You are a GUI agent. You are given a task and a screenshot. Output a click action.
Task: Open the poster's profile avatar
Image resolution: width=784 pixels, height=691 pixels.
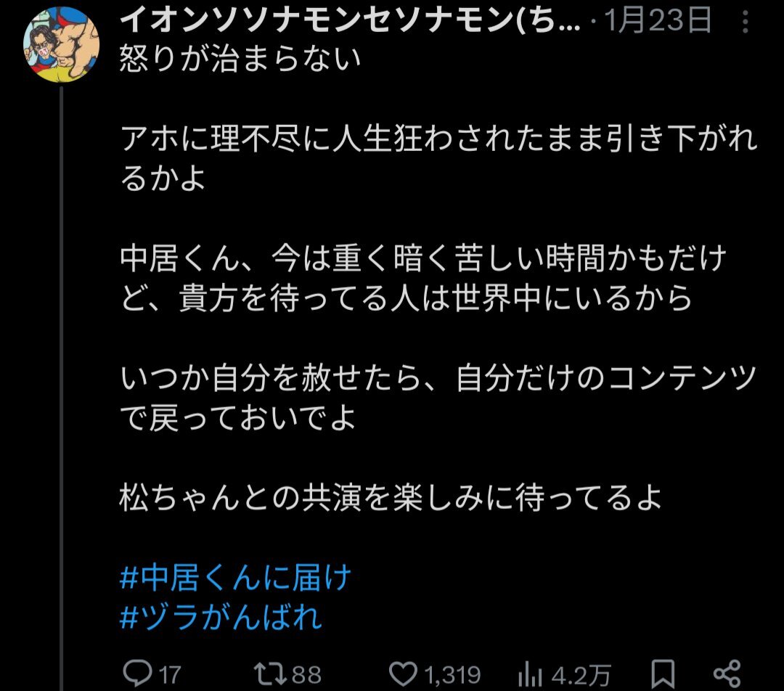point(61,44)
